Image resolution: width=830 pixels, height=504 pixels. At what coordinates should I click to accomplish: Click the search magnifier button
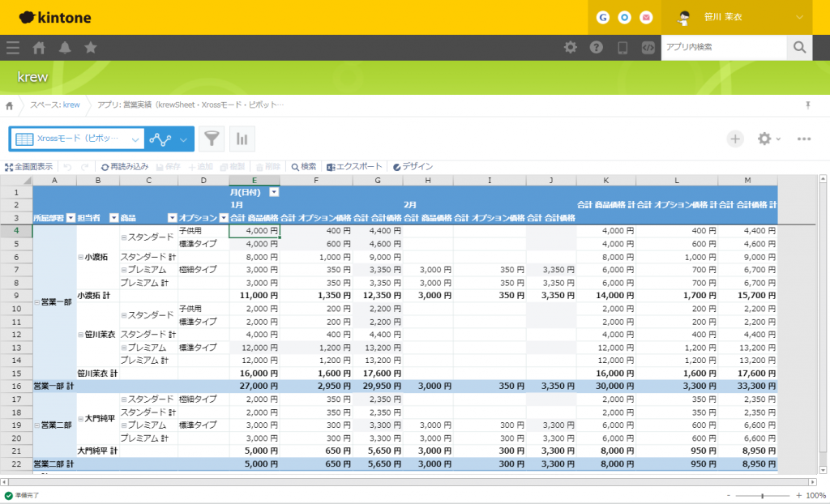(799, 47)
